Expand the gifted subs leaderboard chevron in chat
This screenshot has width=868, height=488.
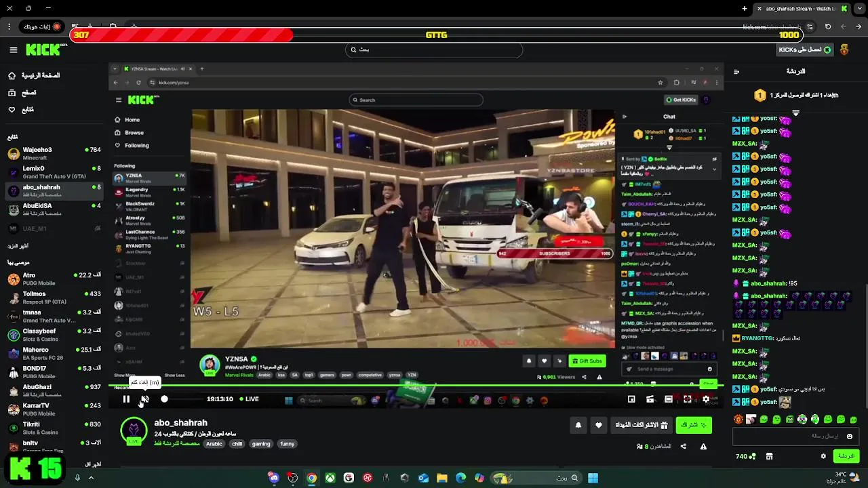tap(795, 112)
